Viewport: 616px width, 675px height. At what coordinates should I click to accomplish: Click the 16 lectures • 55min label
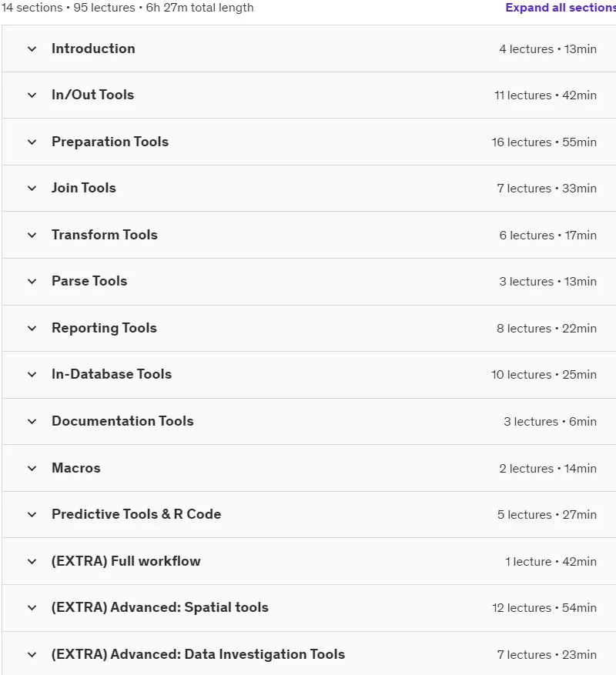[x=544, y=142]
